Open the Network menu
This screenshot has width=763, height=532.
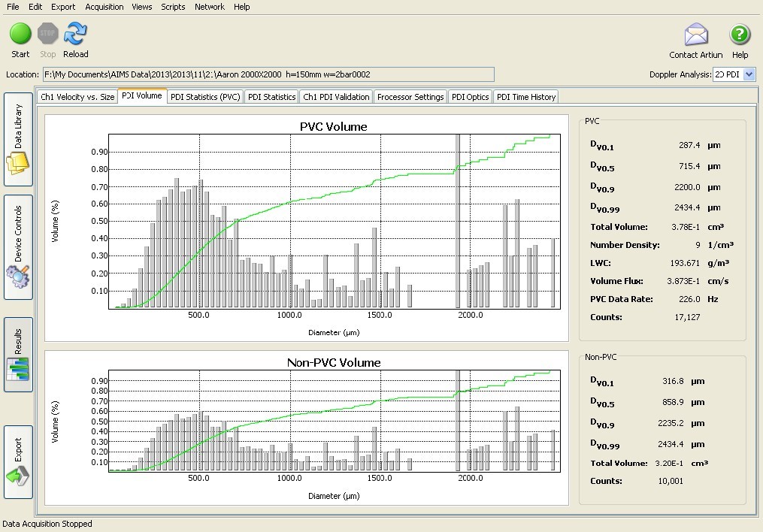click(210, 7)
